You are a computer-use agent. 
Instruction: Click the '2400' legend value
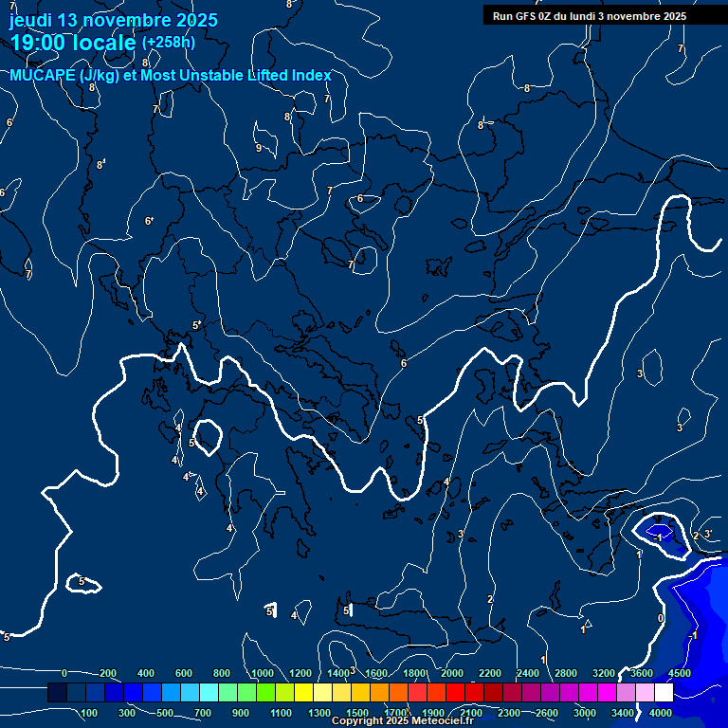point(527,673)
